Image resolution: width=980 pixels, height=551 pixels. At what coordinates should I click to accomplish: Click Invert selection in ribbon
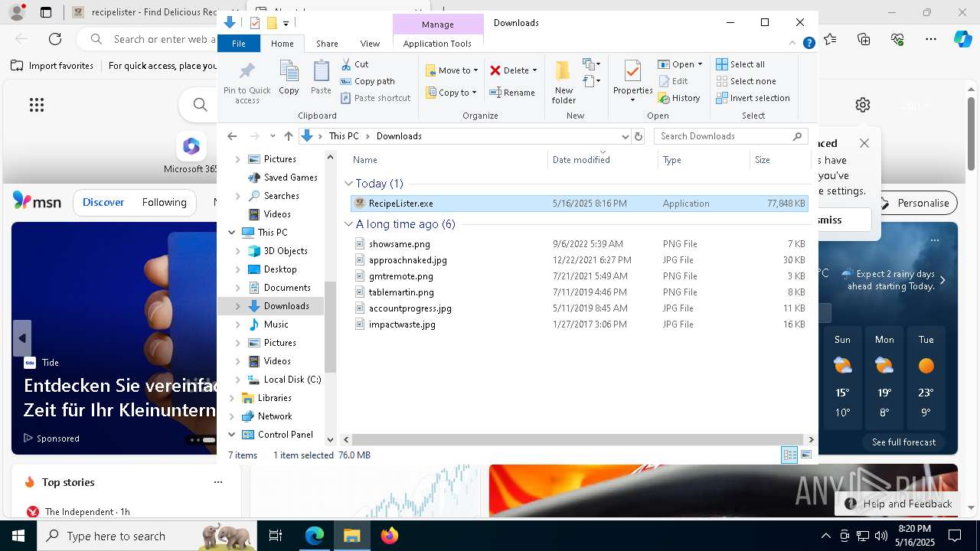[753, 98]
